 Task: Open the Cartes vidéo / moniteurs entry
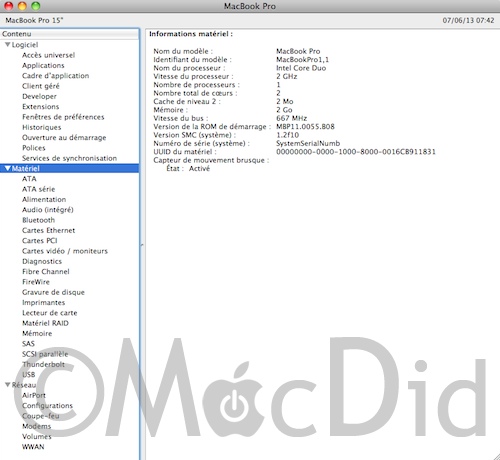pyautogui.click(x=65, y=251)
